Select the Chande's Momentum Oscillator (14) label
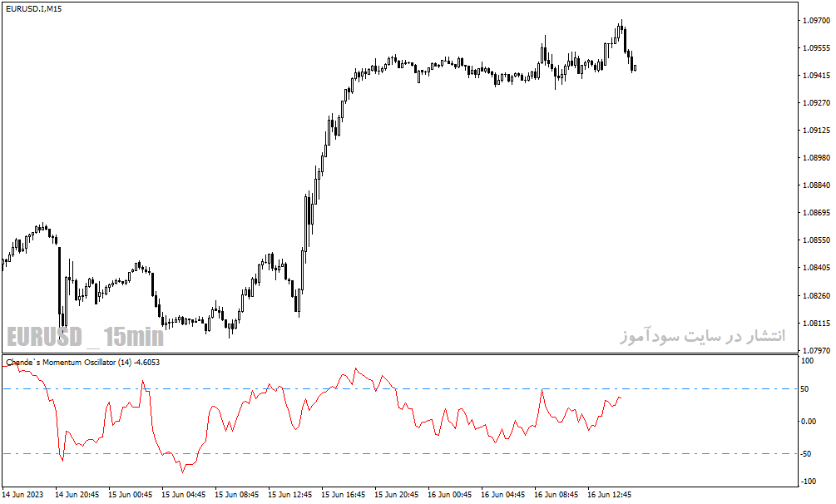Image resolution: width=836 pixels, height=504 pixels. tap(69, 362)
